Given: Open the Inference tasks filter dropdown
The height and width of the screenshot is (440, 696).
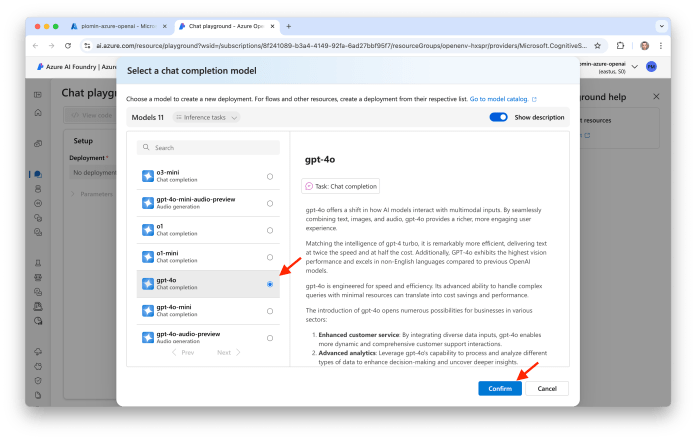Looking at the screenshot, I should 206,117.
